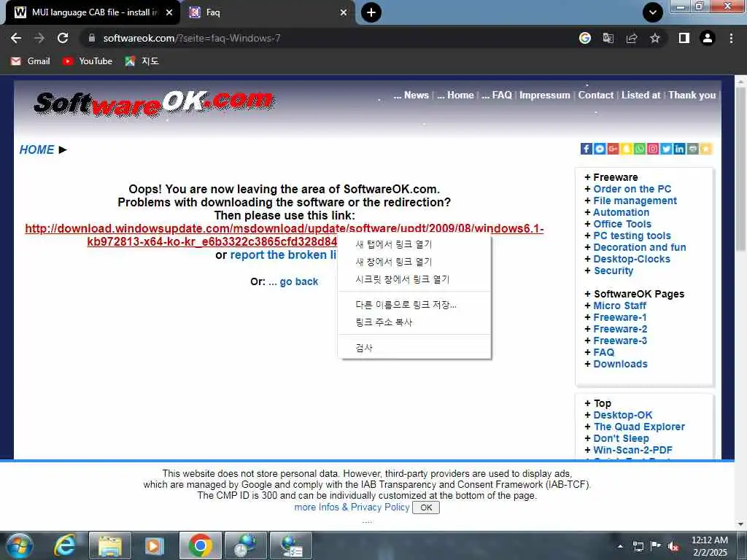Share via blue Messenger icon
The width and height of the screenshot is (747, 560).
[x=600, y=149]
